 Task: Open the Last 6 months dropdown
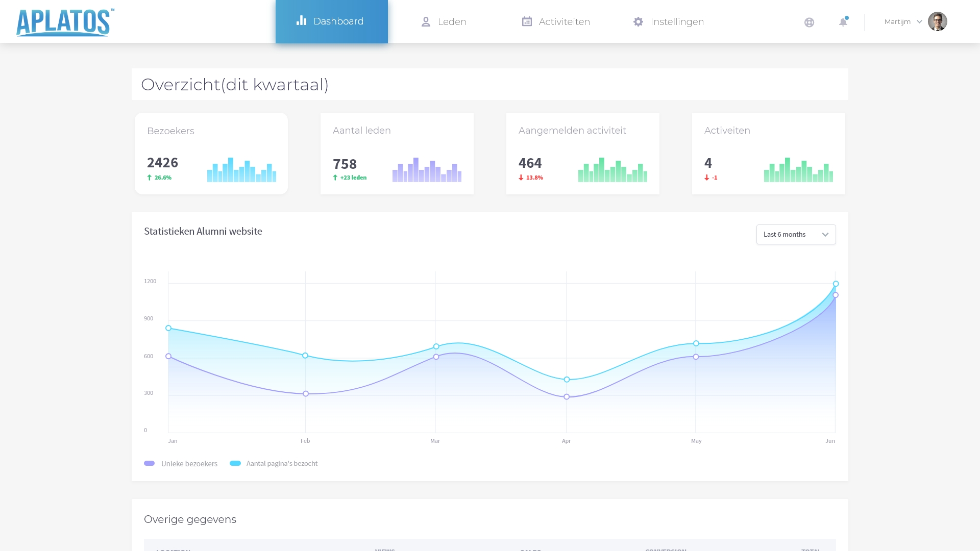click(796, 234)
